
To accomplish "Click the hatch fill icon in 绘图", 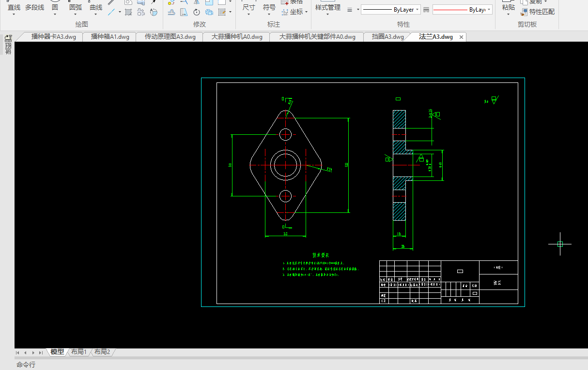I will [x=128, y=12].
